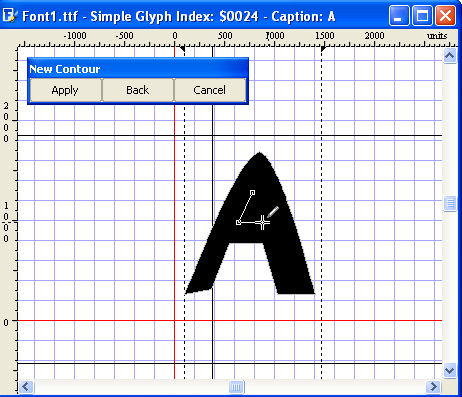
Task: Click the 'units' label on the ruler
Action: (437, 35)
